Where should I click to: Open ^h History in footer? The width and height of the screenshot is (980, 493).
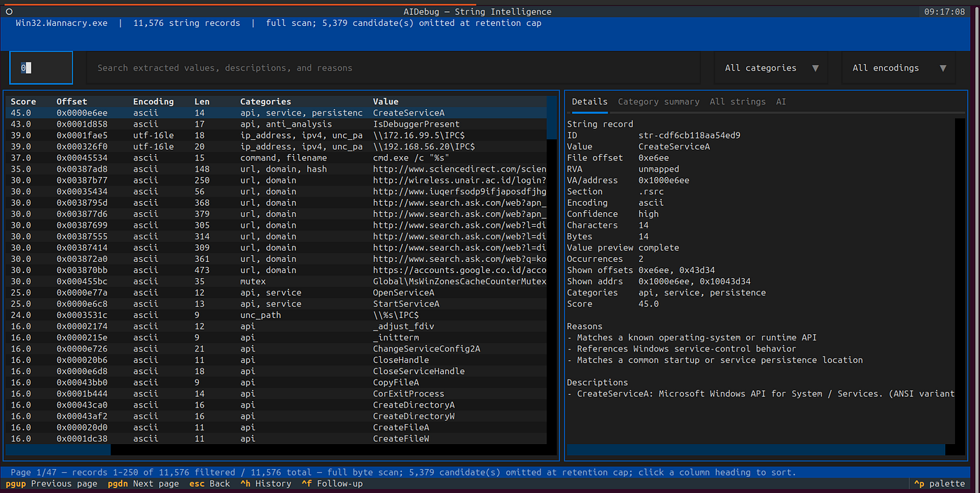(265, 483)
